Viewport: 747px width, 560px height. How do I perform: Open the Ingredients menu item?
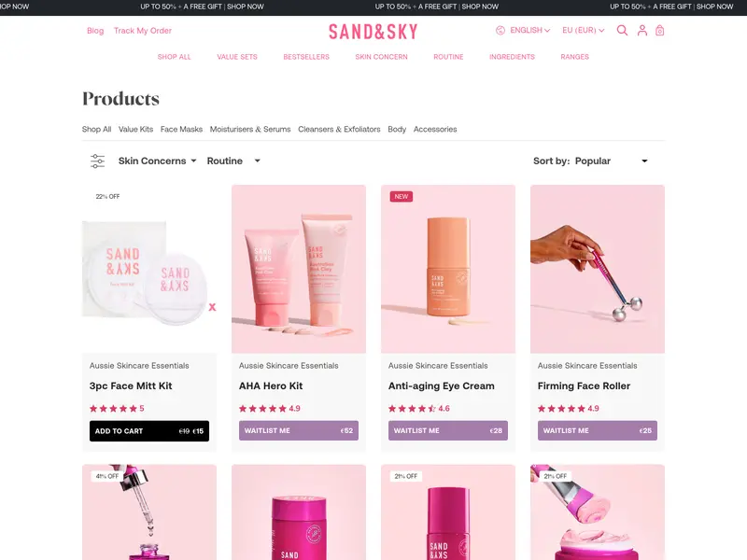pos(512,57)
